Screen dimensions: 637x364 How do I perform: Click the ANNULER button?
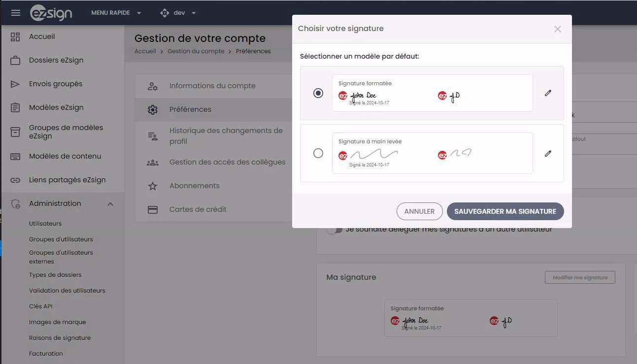pos(419,211)
